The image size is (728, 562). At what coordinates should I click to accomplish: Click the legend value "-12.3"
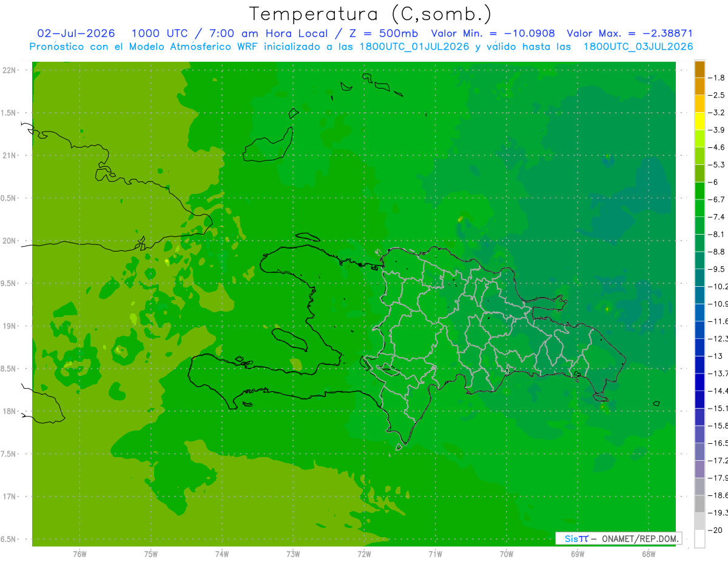tap(718, 338)
